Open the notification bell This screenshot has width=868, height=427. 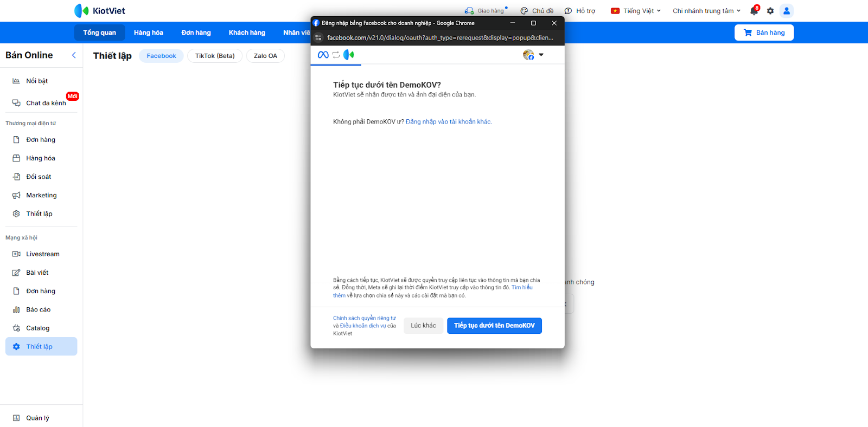754,11
